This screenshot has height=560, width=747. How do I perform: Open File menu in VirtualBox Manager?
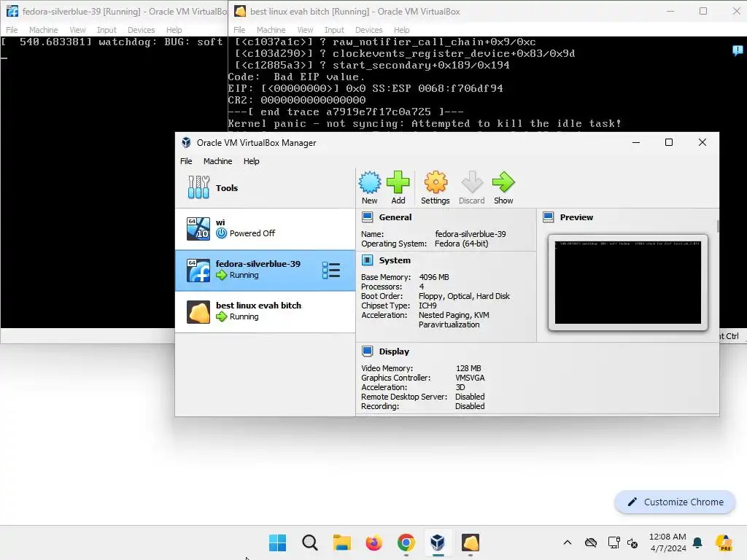tap(186, 161)
